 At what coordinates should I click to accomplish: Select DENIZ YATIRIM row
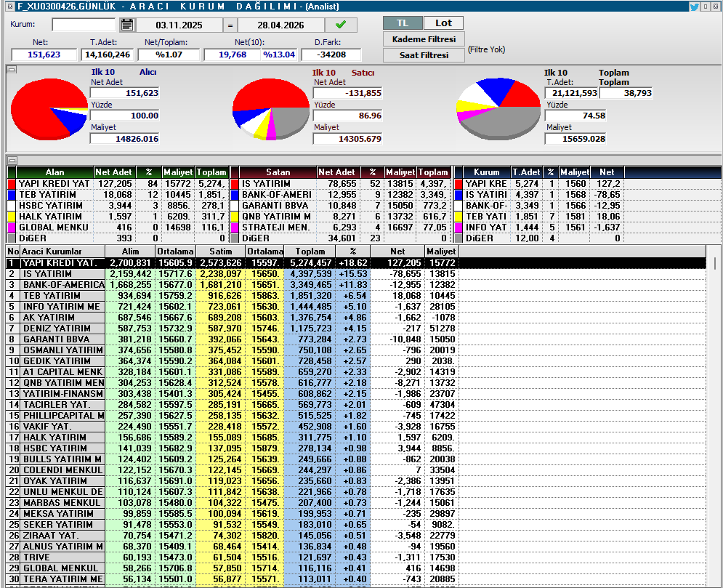tap(356, 329)
